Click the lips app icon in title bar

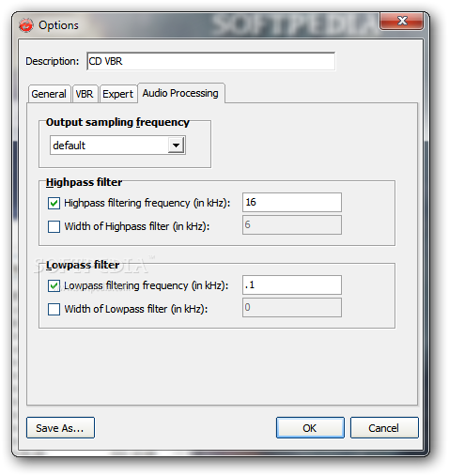(25, 25)
